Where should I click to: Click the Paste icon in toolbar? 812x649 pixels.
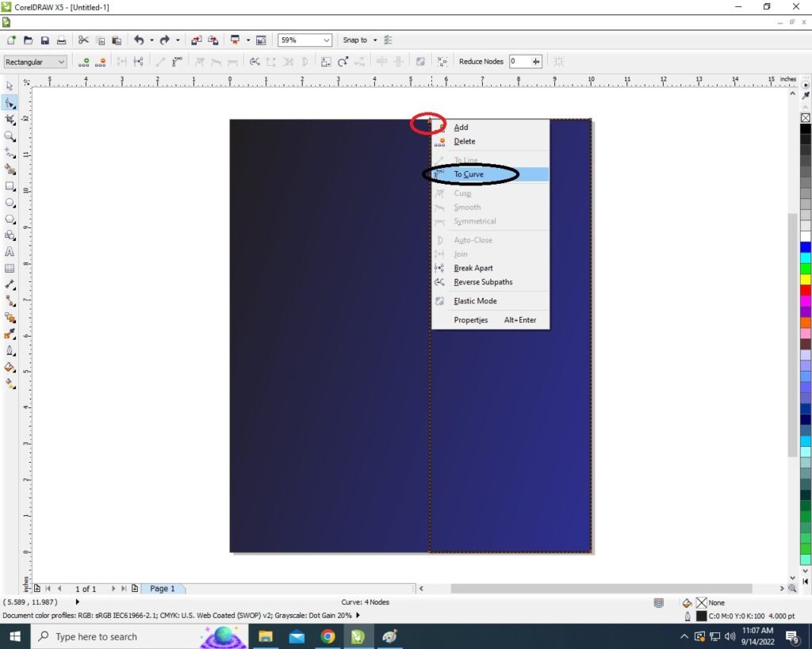pos(117,40)
